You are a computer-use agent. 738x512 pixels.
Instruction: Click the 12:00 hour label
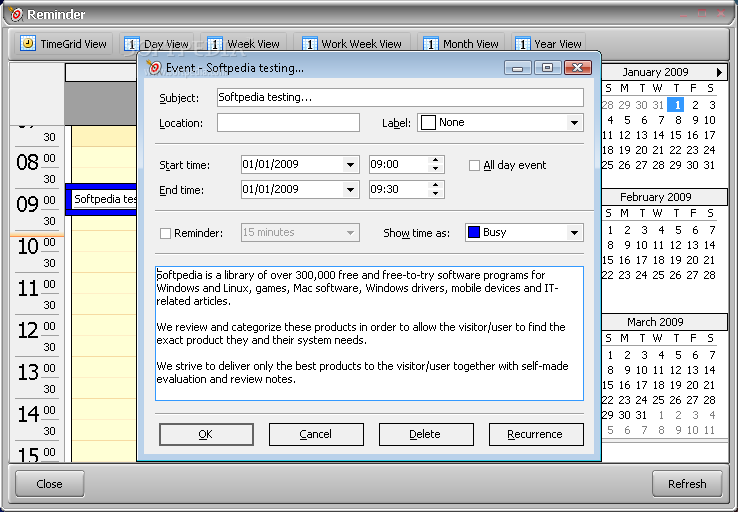click(x=27, y=330)
